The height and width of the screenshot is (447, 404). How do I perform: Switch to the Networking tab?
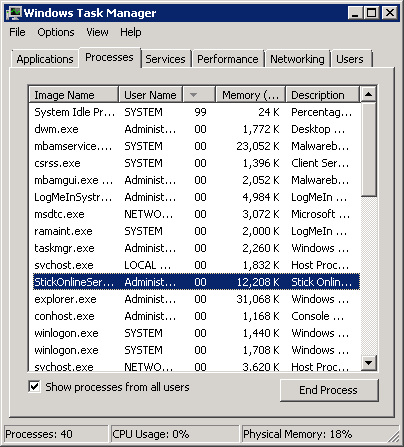[x=297, y=59]
